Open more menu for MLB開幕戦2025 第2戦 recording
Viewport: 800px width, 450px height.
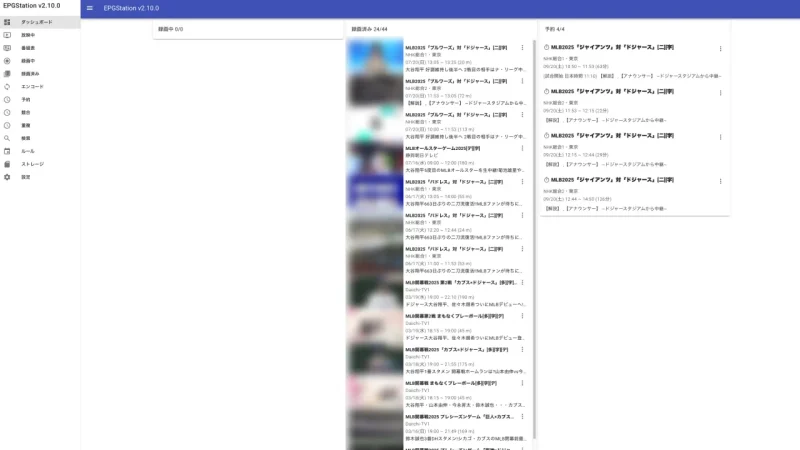(x=522, y=283)
